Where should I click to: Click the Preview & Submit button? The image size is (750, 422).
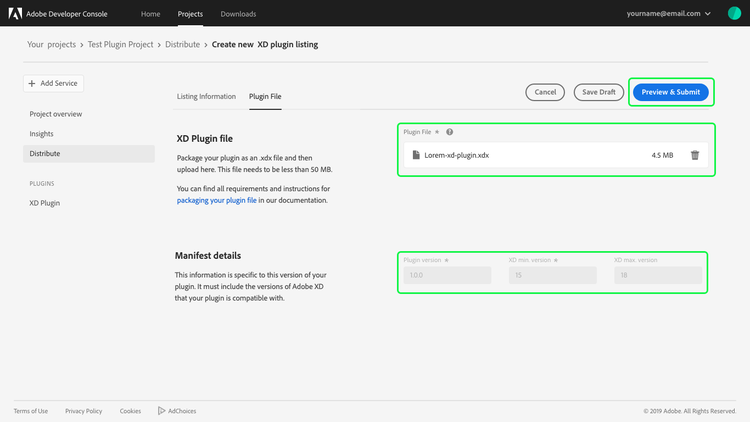(x=671, y=92)
